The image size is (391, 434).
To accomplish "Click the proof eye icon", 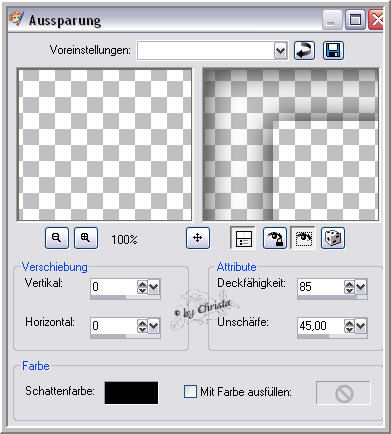I will tap(303, 238).
